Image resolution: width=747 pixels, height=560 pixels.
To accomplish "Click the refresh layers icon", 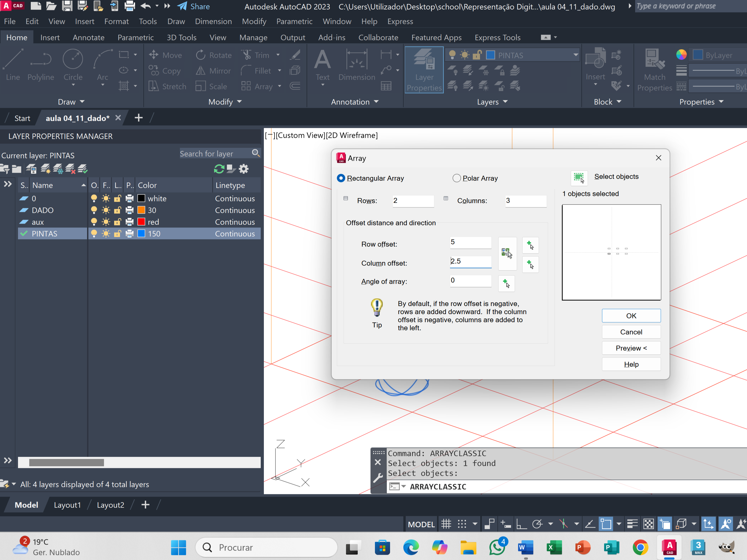I will pyautogui.click(x=219, y=169).
